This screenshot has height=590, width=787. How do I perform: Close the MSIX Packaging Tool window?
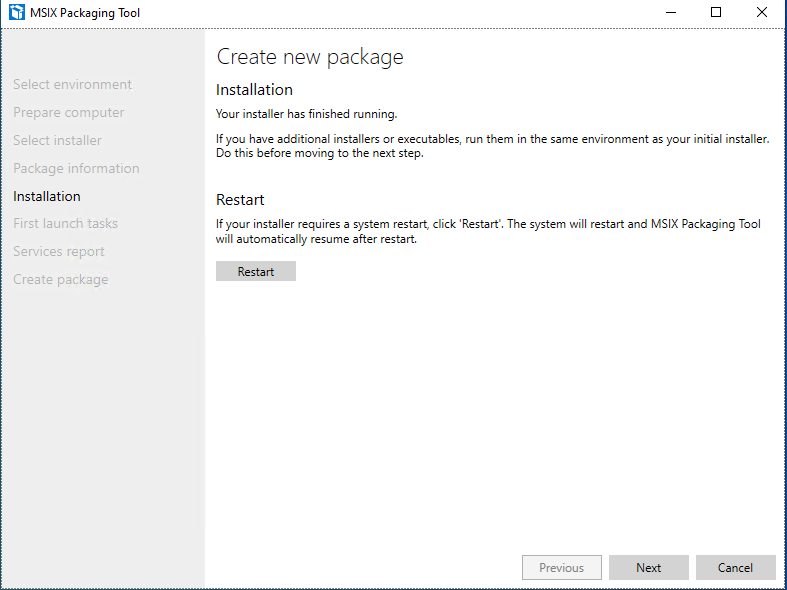click(762, 13)
